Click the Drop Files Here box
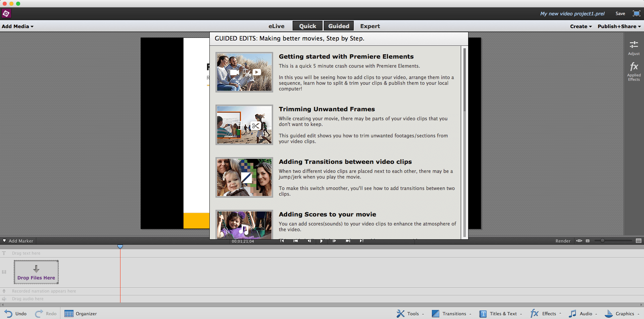Image resolution: width=644 pixels, height=319 pixels. coord(36,272)
